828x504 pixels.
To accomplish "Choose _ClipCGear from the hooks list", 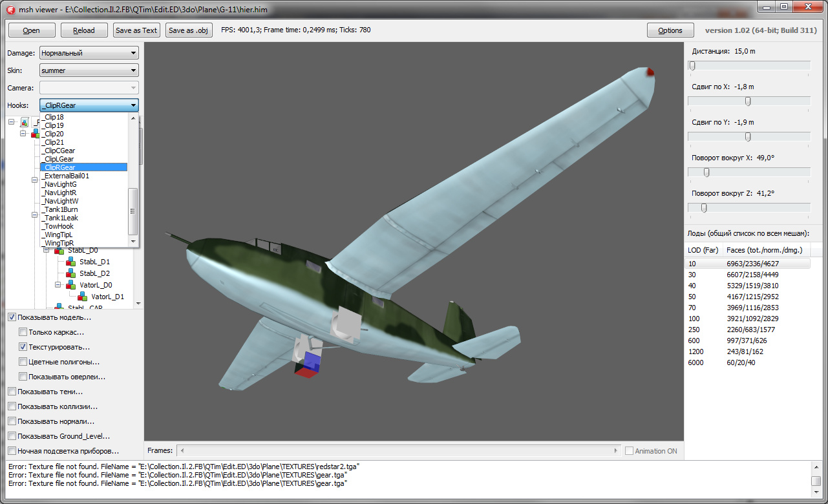I will coord(84,151).
